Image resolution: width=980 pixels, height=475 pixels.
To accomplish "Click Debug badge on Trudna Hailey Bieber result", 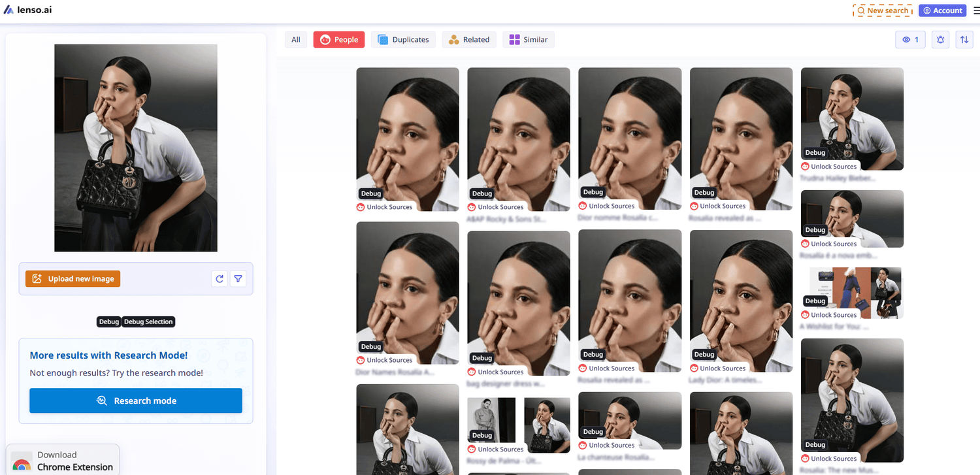I will pyautogui.click(x=815, y=153).
